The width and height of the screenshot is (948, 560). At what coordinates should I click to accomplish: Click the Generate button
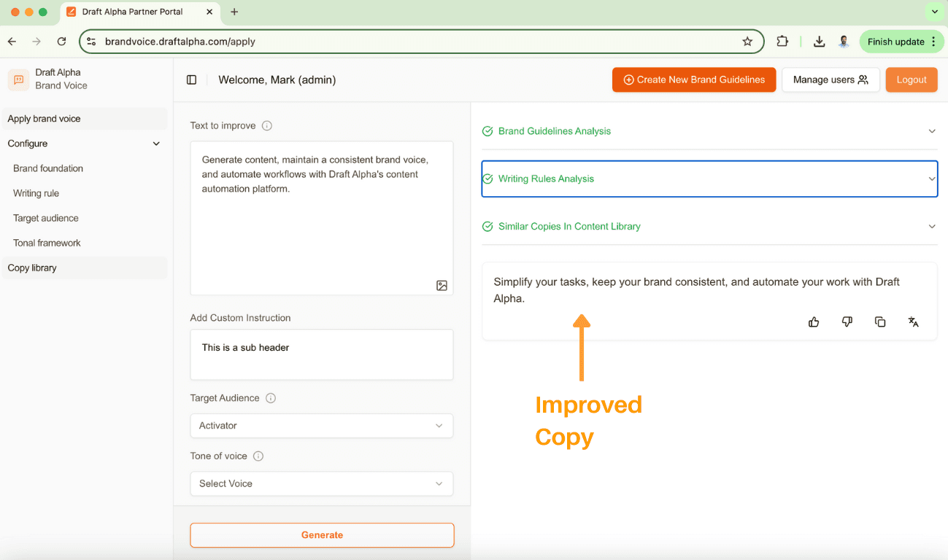click(x=322, y=535)
